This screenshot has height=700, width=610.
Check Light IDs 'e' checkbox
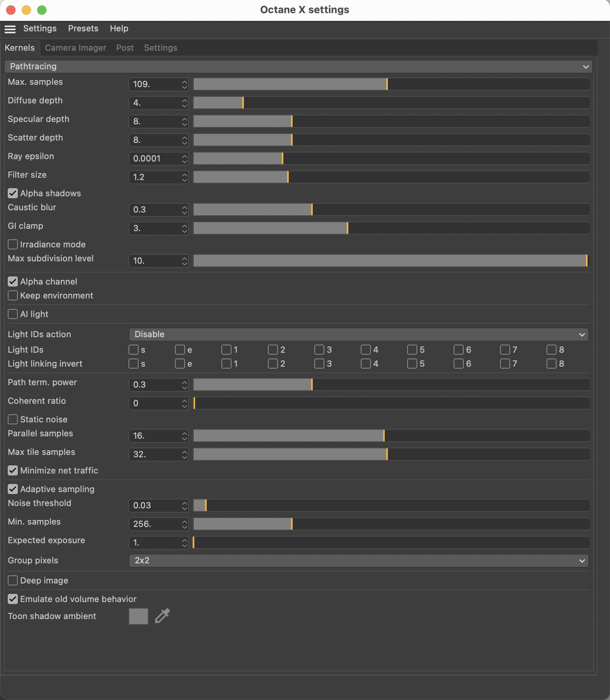(x=180, y=350)
